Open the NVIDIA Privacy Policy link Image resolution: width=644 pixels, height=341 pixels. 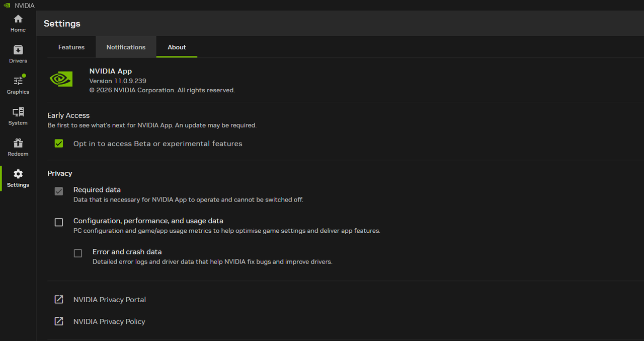click(109, 321)
